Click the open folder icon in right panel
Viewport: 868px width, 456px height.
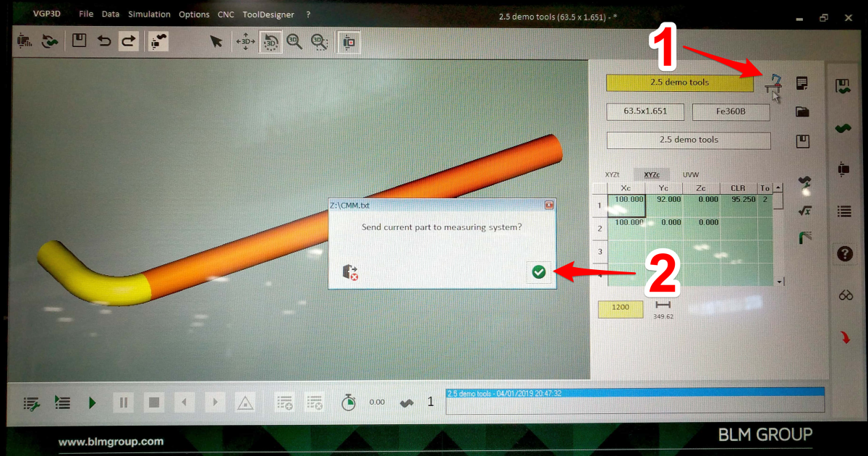tap(801, 112)
